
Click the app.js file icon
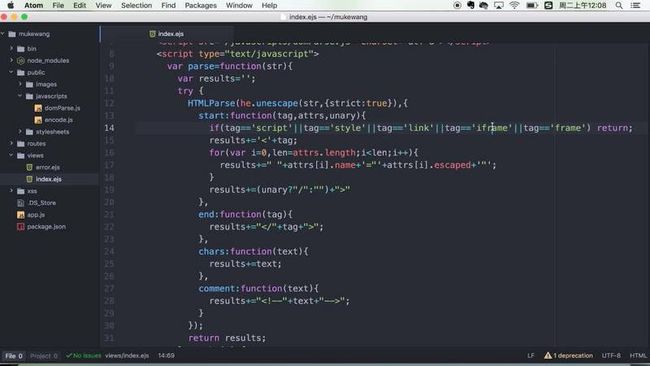point(21,215)
